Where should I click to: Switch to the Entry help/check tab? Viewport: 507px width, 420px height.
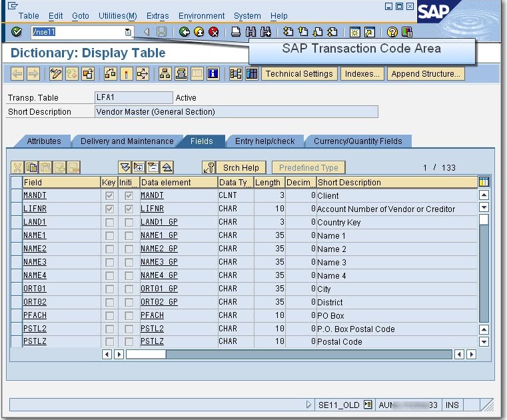coord(264,141)
